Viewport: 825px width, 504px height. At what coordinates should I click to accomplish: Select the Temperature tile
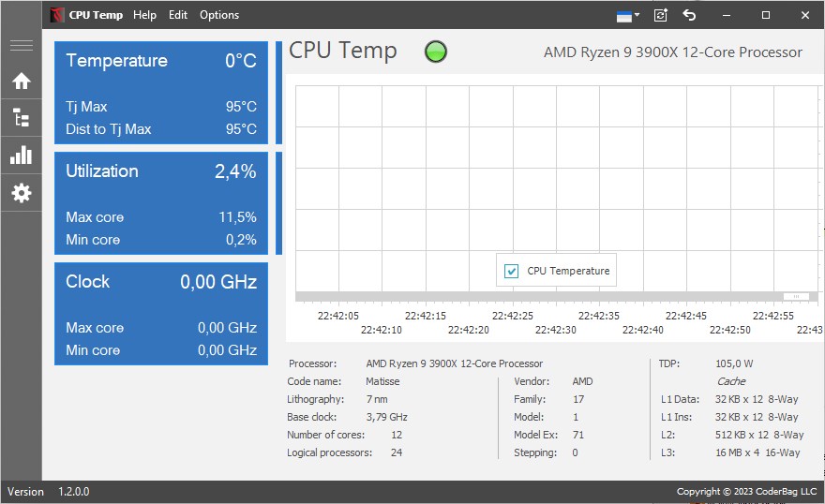pyautogui.click(x=160, y=93)
